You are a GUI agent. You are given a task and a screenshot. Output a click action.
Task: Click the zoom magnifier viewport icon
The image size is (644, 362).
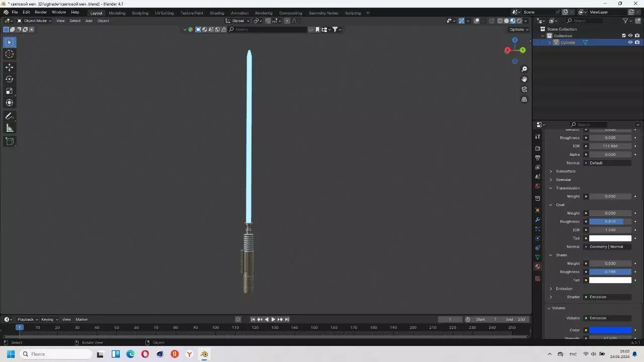point(524,69)
